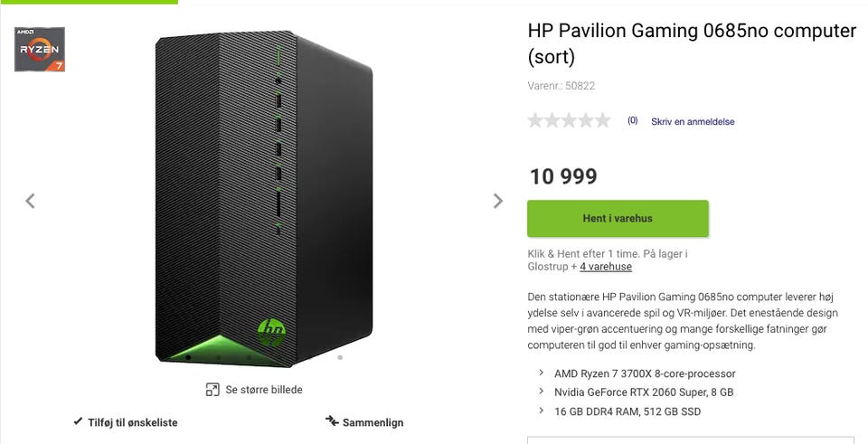Open the 'Skriv en anmeldelse' link
This screenshot has height=444, width=868.
[x=693, y=121]
